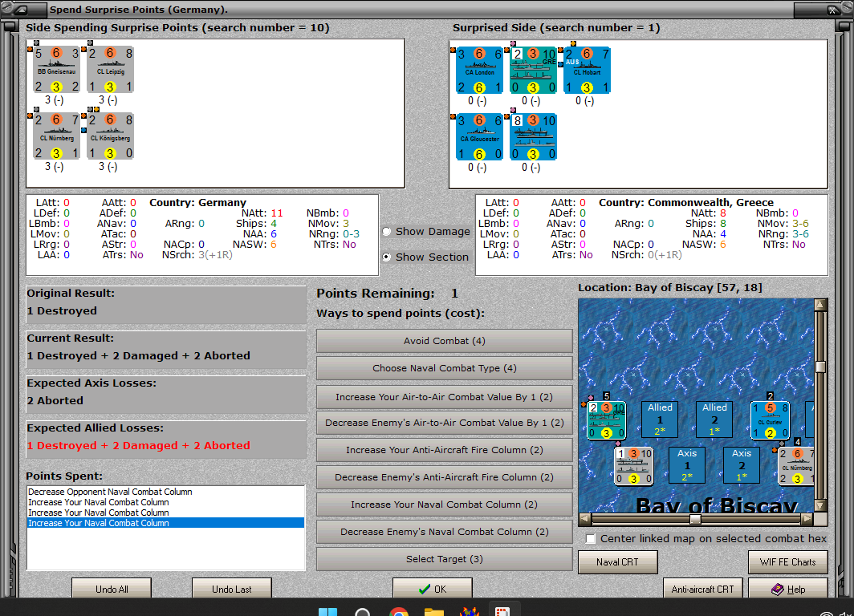Image resolution: width=854 pixels, height=616 pixels.
Task: Open Windows Start menu on taskbar
Action: pyautogui.click(x=327, y=612)
